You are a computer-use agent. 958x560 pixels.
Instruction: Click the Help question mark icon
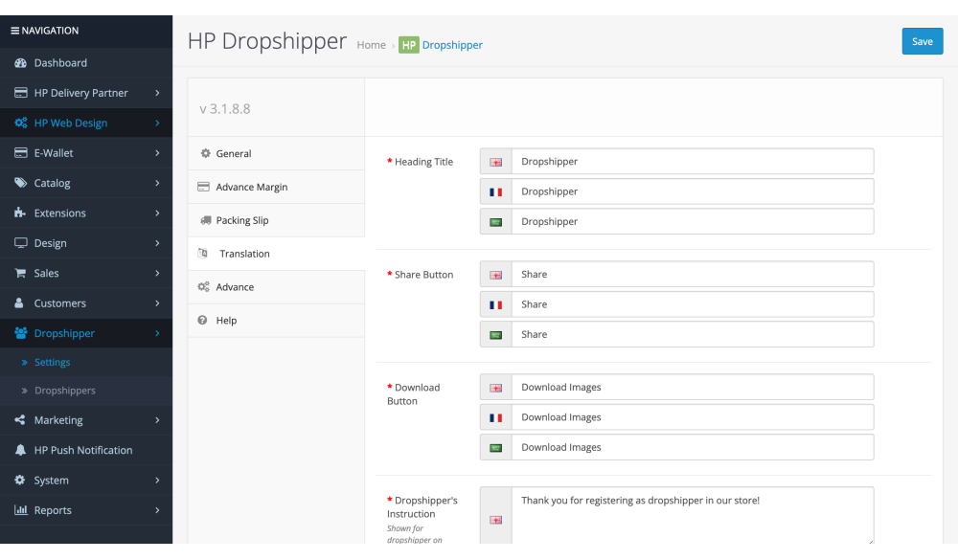click(x=203, y=321)
